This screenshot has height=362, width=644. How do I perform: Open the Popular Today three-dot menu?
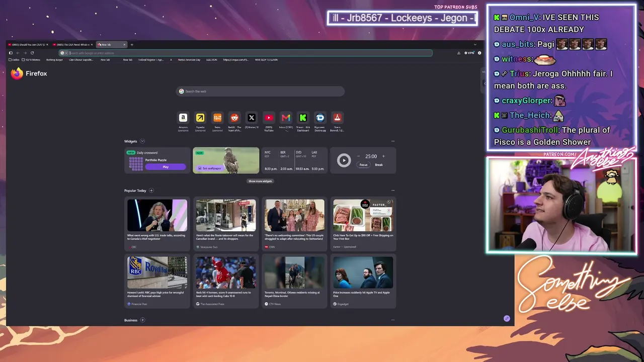tap(393, 191)
